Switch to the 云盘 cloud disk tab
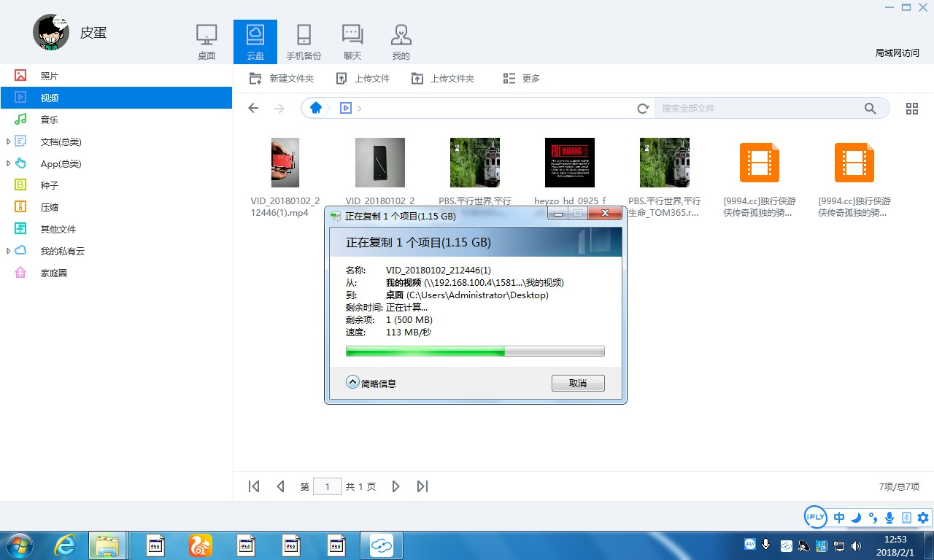The height and width of the screenshot is (560, 934). tap(255, 42)
